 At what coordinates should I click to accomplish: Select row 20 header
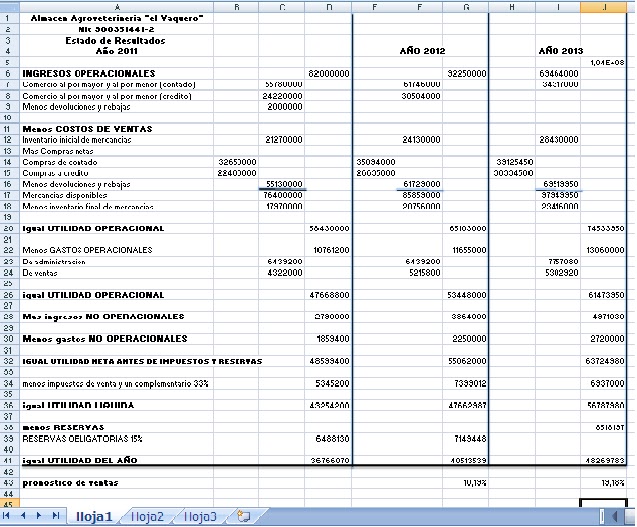click(9, 228)
